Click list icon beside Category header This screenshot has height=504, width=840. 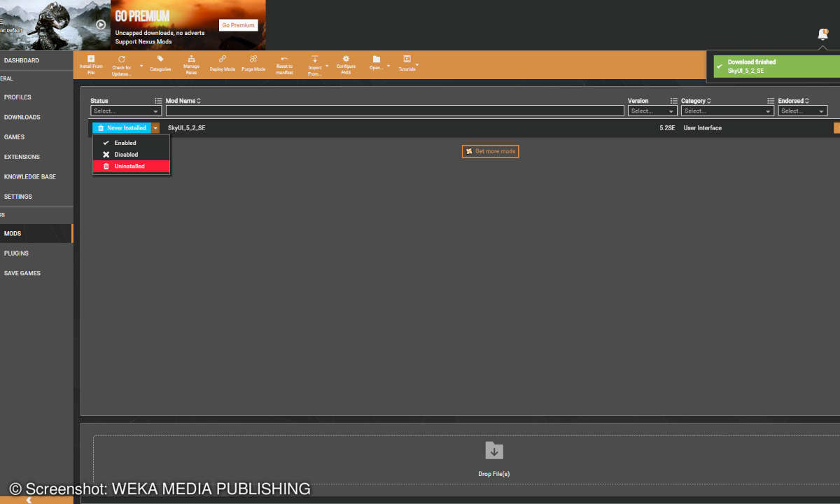point(771,101)
